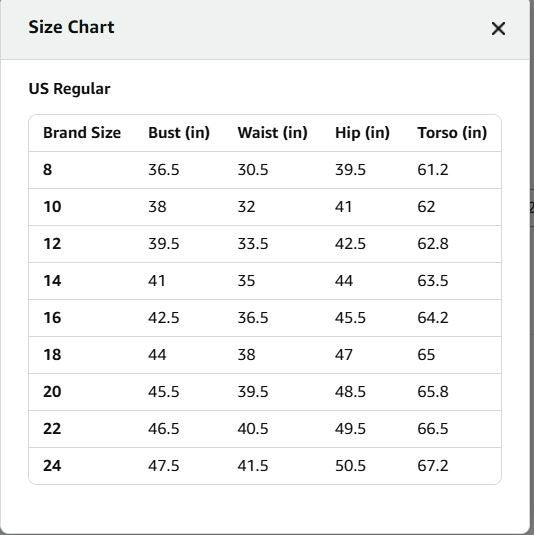
Task: Click the Size Chart title
Action: (x=71, y=27)
